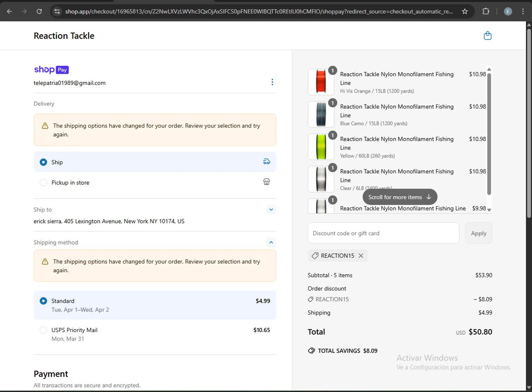The height and width of the screenshot is (392, 532).
Task: Click the down arrow of items list scrollbar
Action: coord(489,210)
